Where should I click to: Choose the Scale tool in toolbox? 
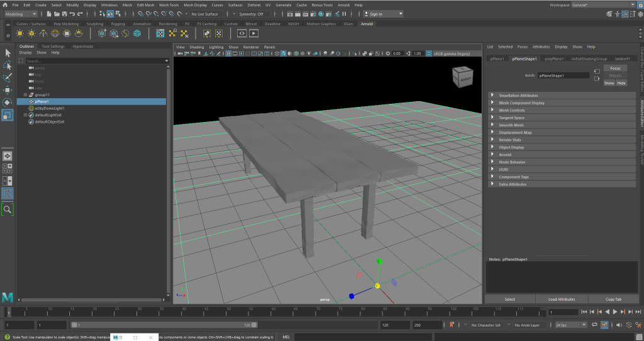8,115
